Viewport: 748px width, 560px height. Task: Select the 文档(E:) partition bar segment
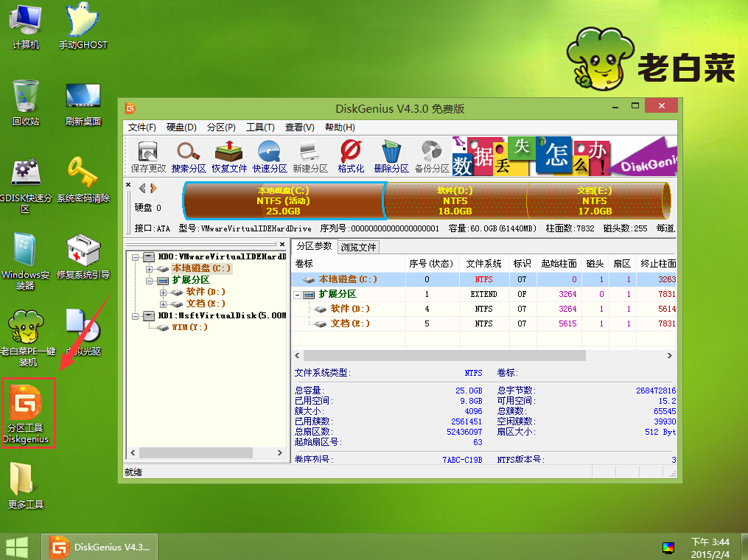[x=595, y=201]
